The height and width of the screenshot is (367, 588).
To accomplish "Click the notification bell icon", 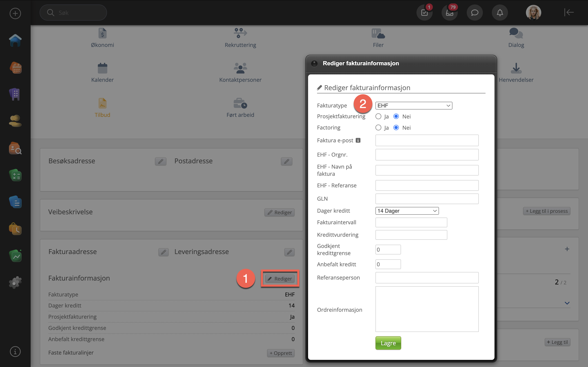I will point(500,13).
